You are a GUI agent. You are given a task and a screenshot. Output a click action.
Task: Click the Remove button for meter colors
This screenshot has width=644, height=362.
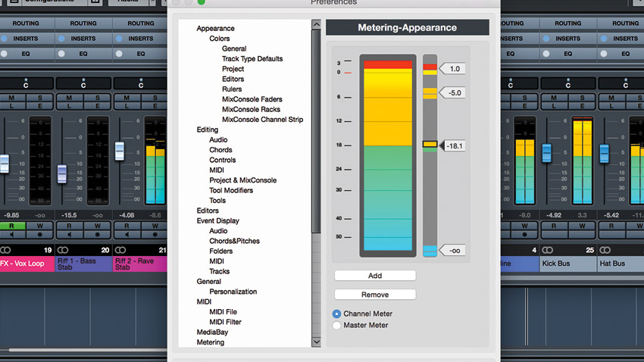(375, 295)
